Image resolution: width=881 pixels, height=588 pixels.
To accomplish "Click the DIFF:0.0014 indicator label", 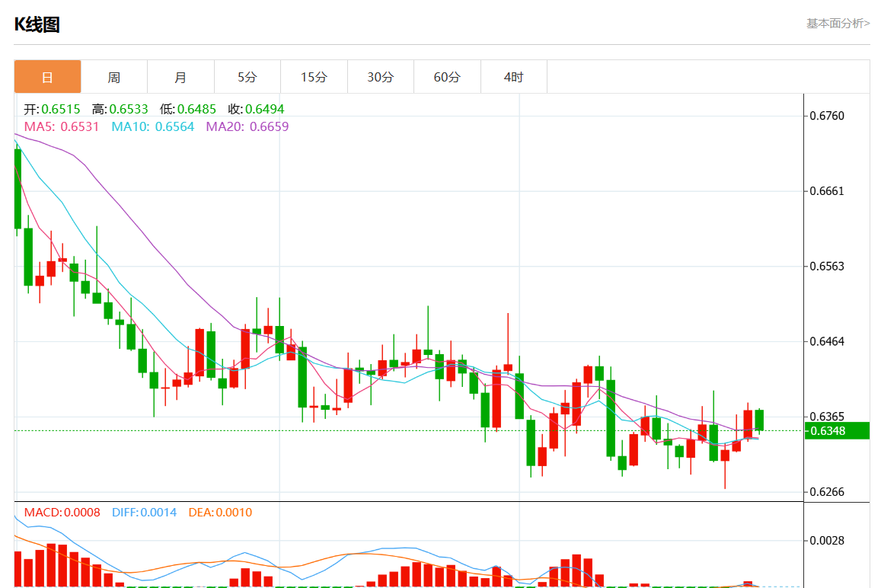I will pos(144,512).
